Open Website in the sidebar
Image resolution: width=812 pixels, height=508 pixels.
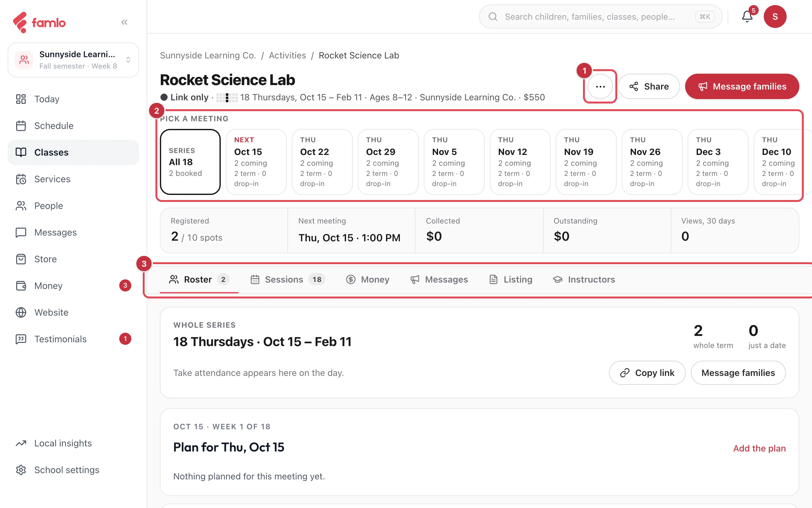tap(73, 312)
